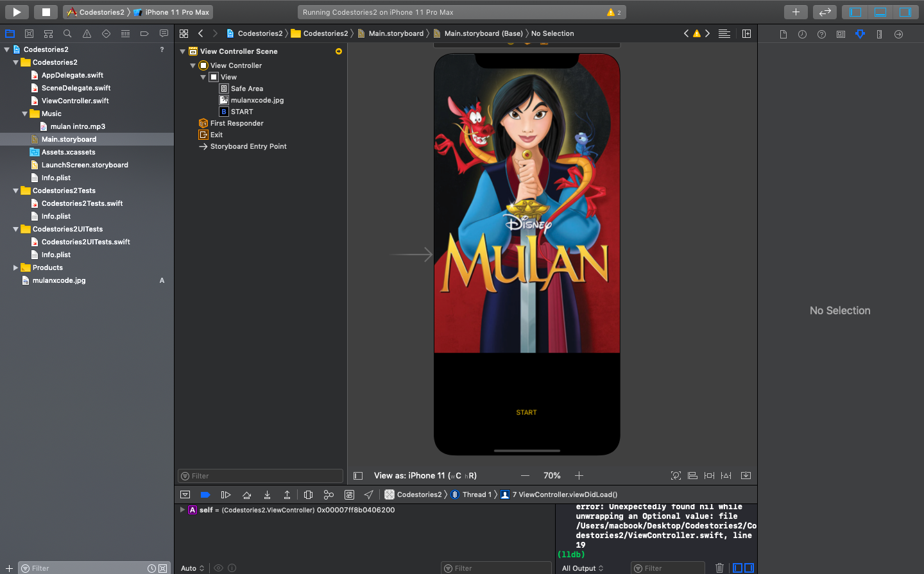Open the Library with the plus button
This screenshot has width=924, height=574.
pyautogui.click(x=796, y=12)
